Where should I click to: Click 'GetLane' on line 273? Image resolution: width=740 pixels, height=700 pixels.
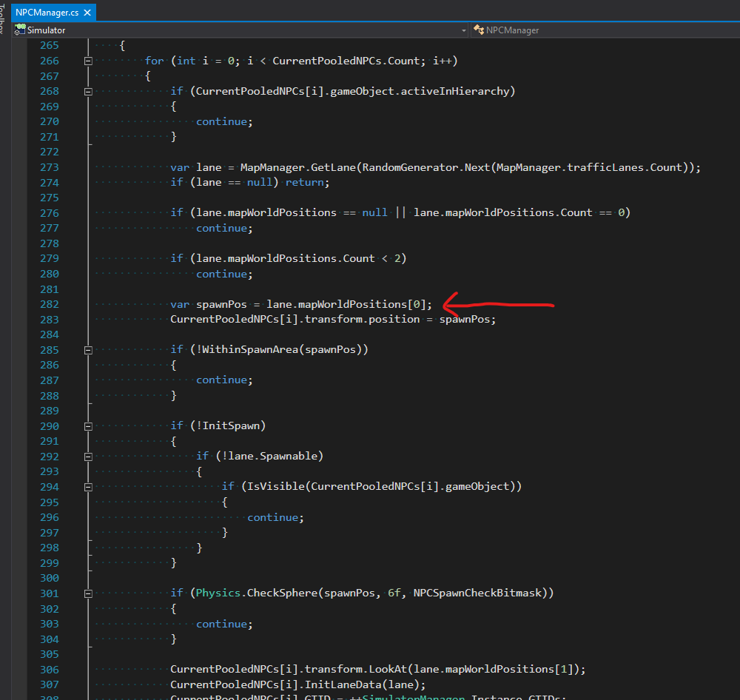coord(335,167)
